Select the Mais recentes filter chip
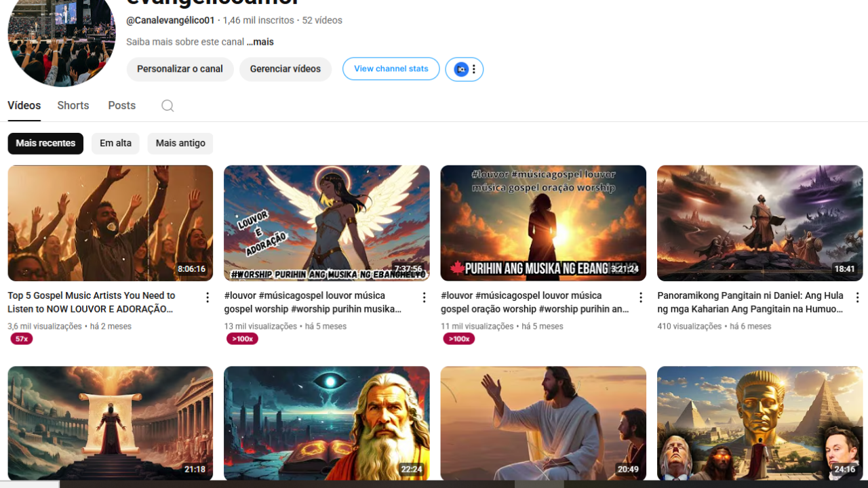Image resolution: width=868 pixels, height=488 pixels. tap(45, 144)
